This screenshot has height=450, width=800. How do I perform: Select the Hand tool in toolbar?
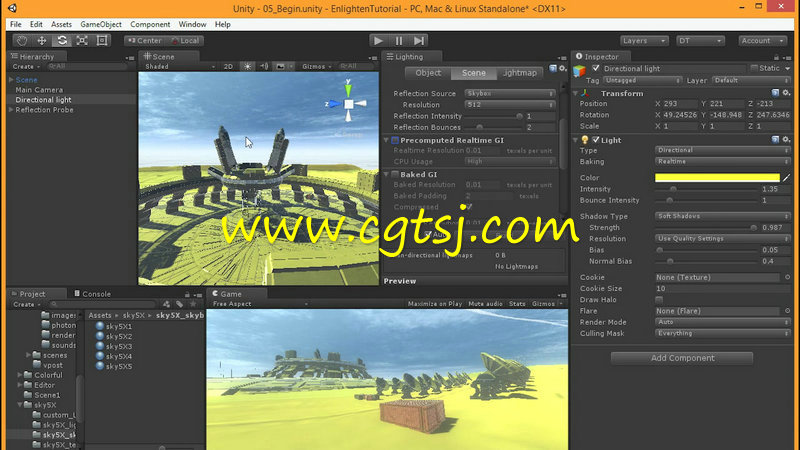click(x=21, y=41)
